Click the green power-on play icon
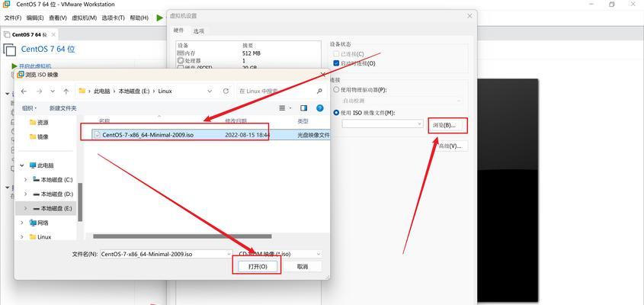 click(160, 18)
